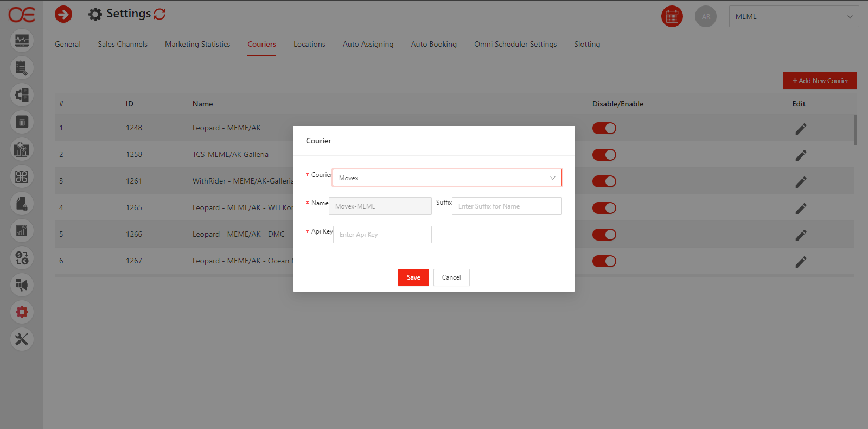
Task: Switch the toggle for courier ID 1267
Action: pos(604,261)
